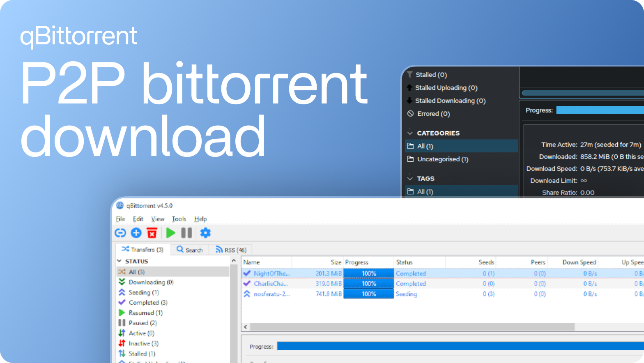Collapse the TAGS section in dark panel

click(x=410, y=179)
